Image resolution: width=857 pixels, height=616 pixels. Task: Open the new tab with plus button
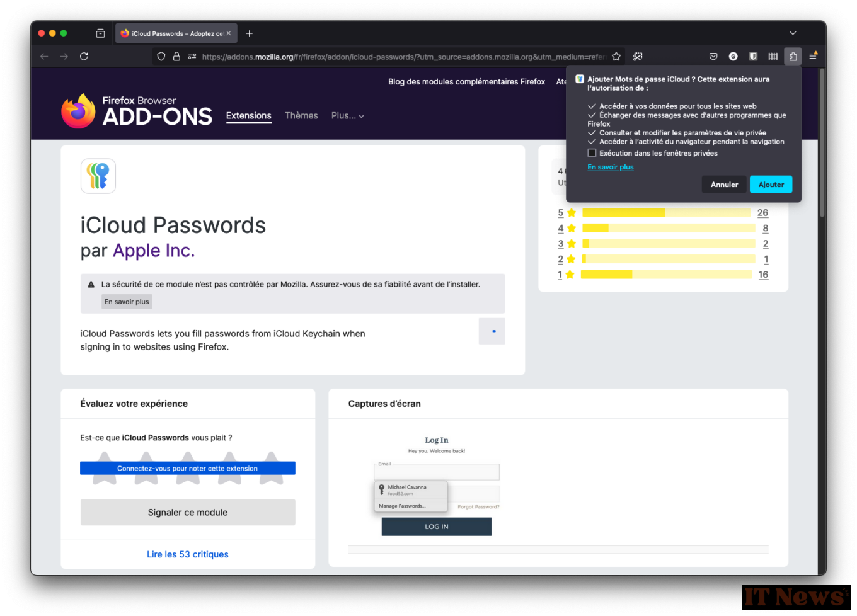click(x=250, y=33)
